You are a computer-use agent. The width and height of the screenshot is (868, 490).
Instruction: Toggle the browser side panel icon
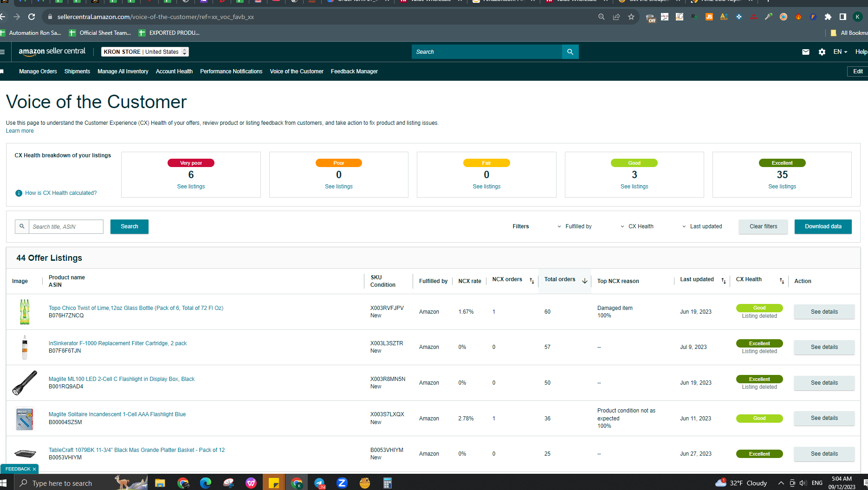pyautogui.click(x=843, y=17)
